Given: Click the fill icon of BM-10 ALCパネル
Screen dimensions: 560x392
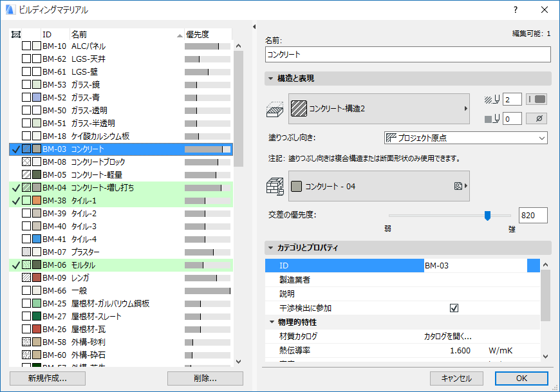Looking at the screenshot, I should click(26, 46).
